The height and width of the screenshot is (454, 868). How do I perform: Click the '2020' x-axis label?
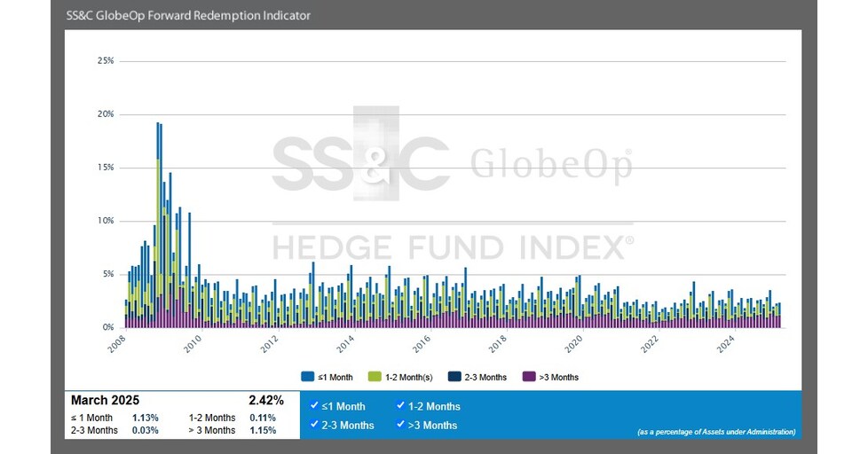[x=574, y=345]
